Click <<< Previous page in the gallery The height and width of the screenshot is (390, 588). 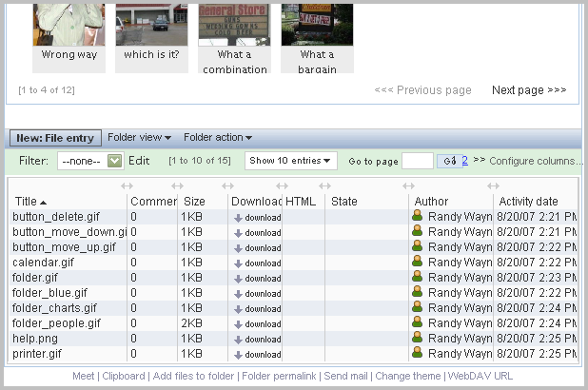click(422, 90)
